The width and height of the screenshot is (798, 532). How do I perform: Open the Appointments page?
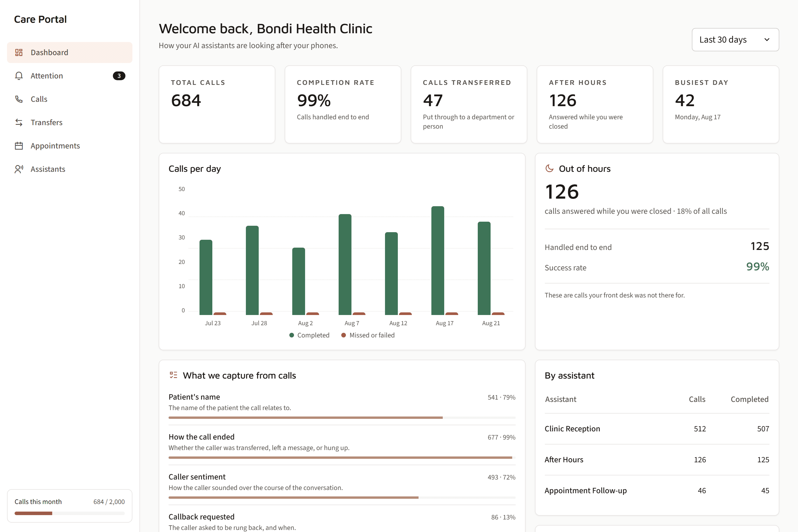point(69,146)
